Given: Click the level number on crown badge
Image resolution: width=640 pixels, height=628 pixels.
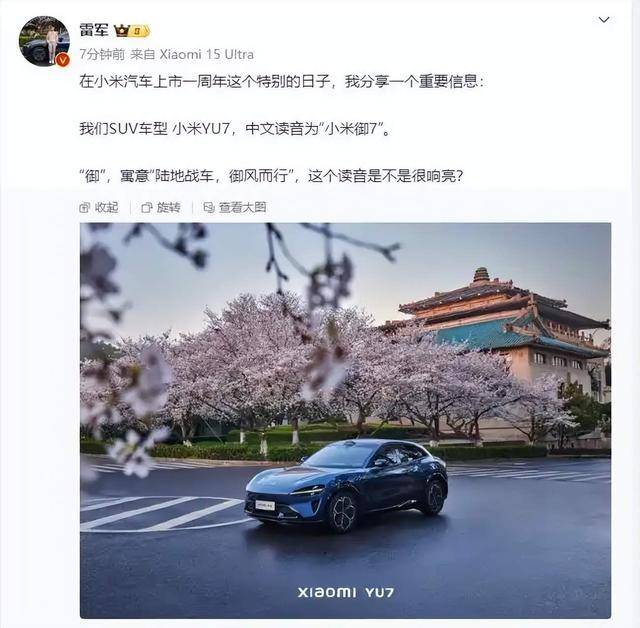Looking at the screenshot, I should click(139, 31).
